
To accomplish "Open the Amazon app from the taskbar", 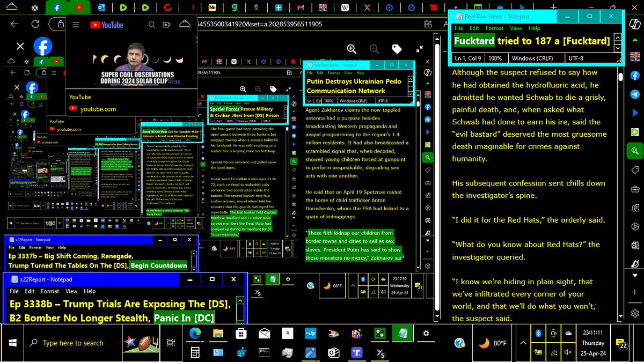I will click(288, 335).
